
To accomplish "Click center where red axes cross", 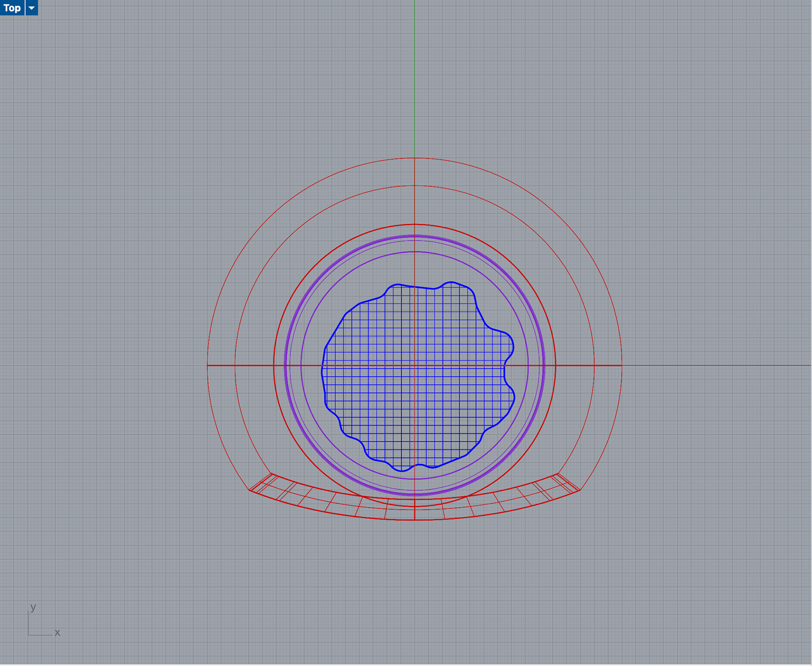I will pyautogui.click(x=414, y=365).
